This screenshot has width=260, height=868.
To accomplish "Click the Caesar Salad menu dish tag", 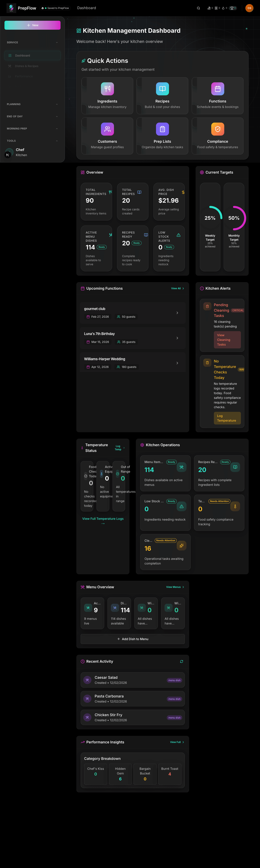I will coord(174,680).
